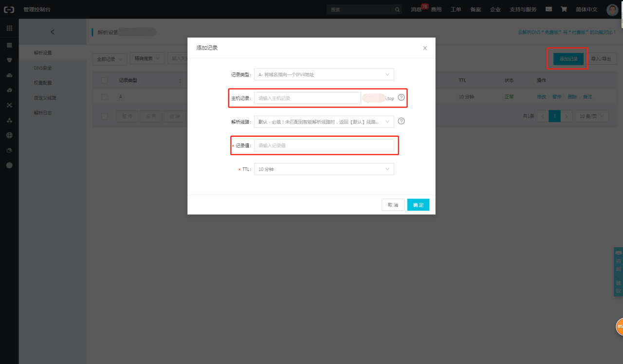Click the 导入/导出 button
Screen dimensions: 623x364
tap(602, 59)
